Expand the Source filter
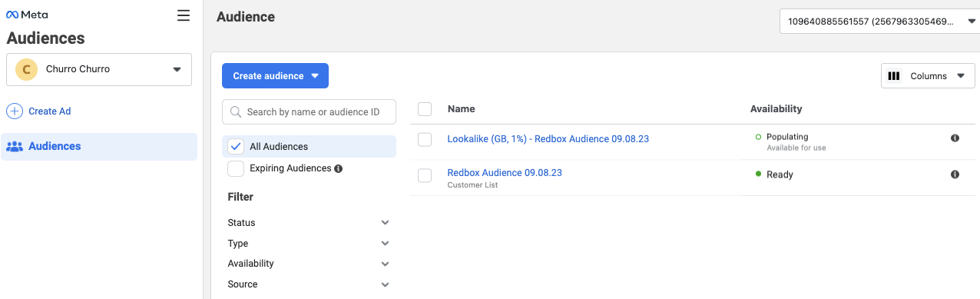The image size is (980, 299). [310, 284]
